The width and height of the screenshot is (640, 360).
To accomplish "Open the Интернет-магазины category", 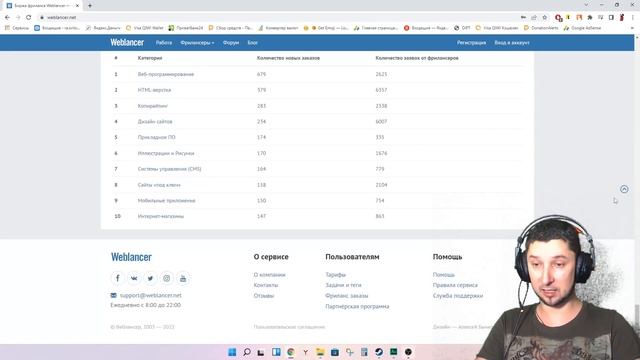I will (161, 216).
